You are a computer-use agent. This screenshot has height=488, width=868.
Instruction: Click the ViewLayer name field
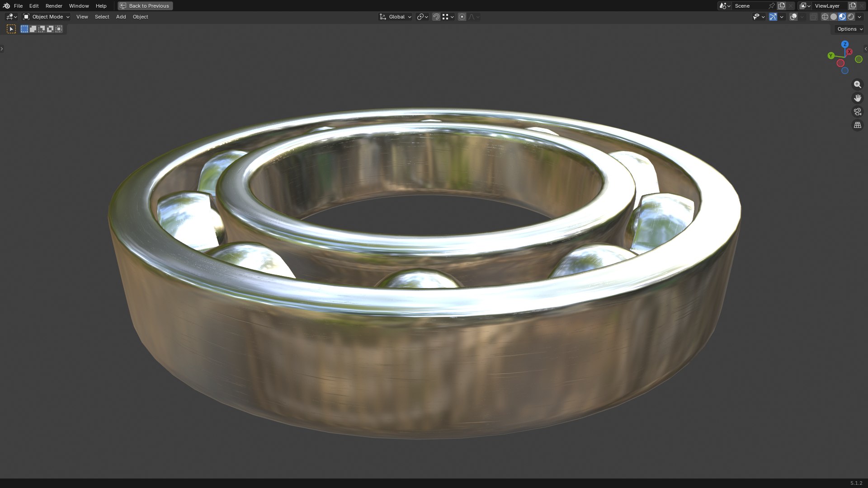coord(830,6)
